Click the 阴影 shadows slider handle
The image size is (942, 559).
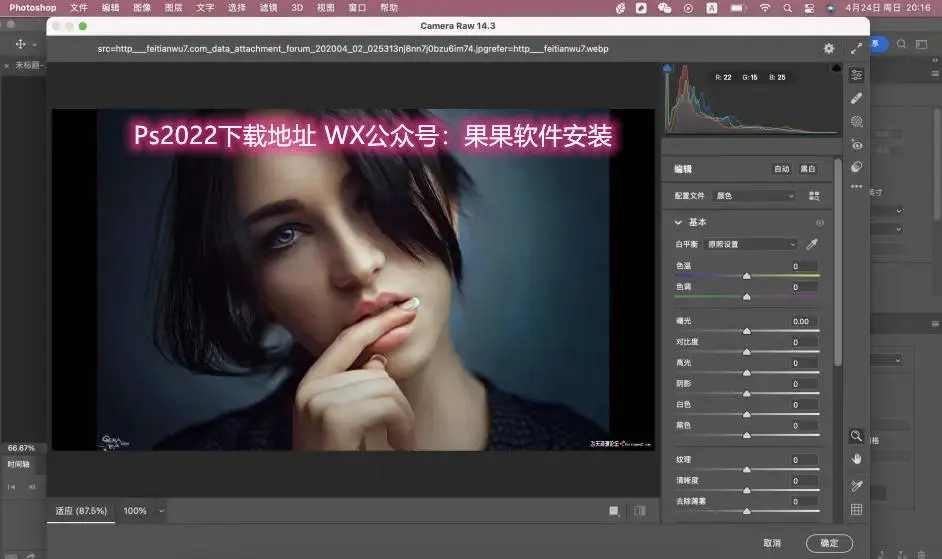pos(747,394)
